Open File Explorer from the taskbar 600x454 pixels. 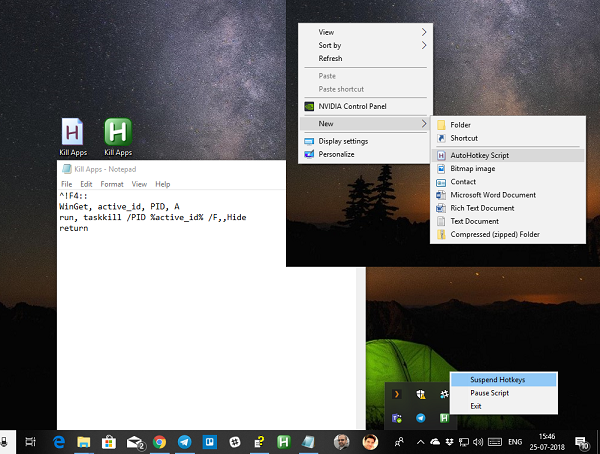[84, 441]
